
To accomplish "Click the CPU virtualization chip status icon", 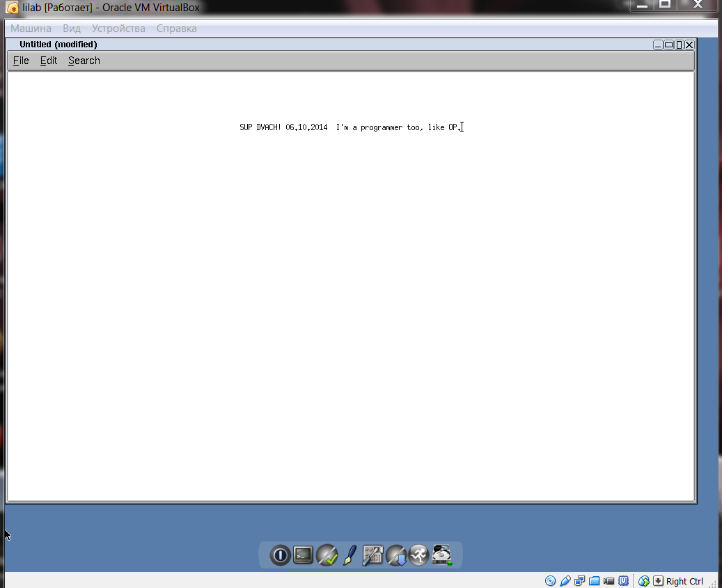I will (623, 581).
